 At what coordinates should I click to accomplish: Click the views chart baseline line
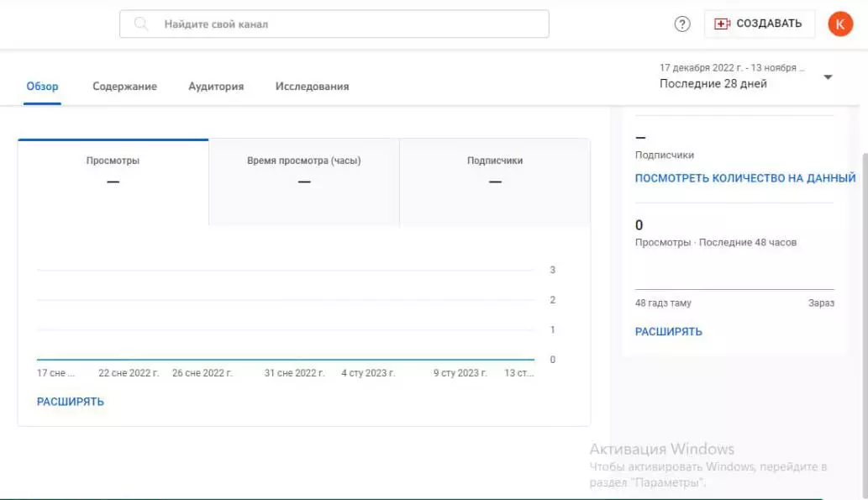coord(286,360)
